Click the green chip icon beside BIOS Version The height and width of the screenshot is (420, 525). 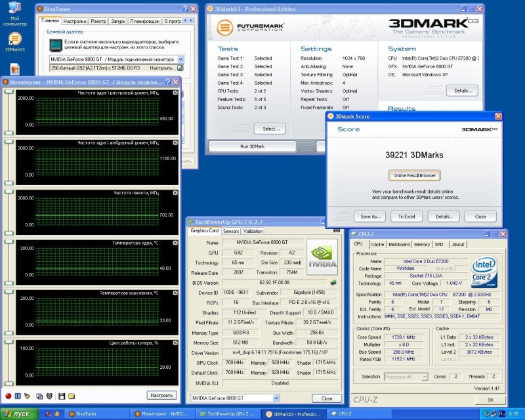coord(333,282)
